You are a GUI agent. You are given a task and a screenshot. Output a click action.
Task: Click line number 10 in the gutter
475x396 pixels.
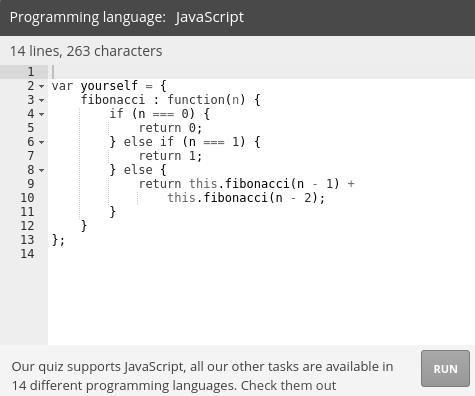point(27,198)
